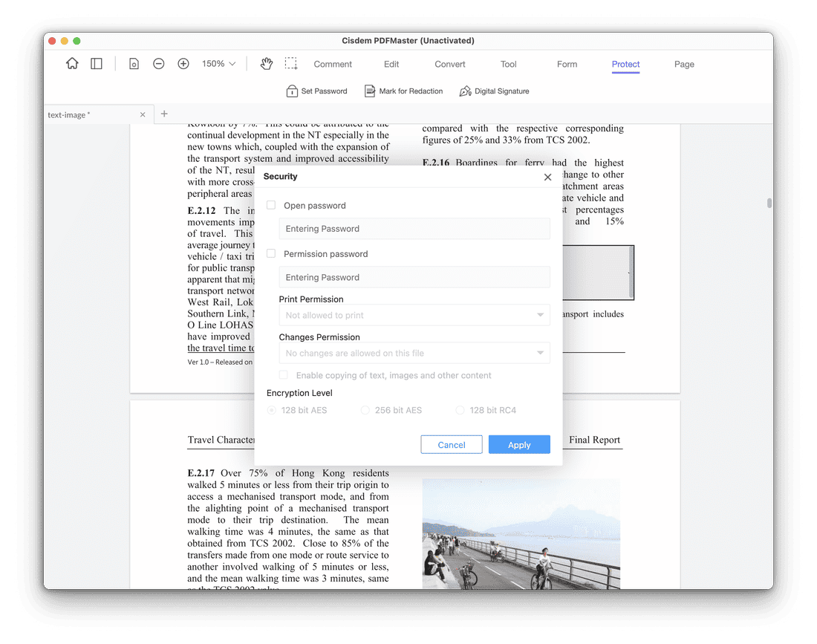Screen dimensions: 817x644
Task: Click the 'E.2.17' paragraph heading
Action: click(201, 473)
